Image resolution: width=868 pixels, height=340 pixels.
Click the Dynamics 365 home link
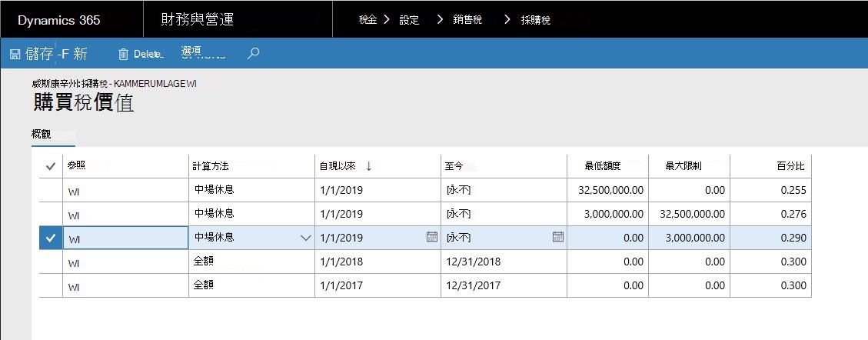[x=59, y=20]
